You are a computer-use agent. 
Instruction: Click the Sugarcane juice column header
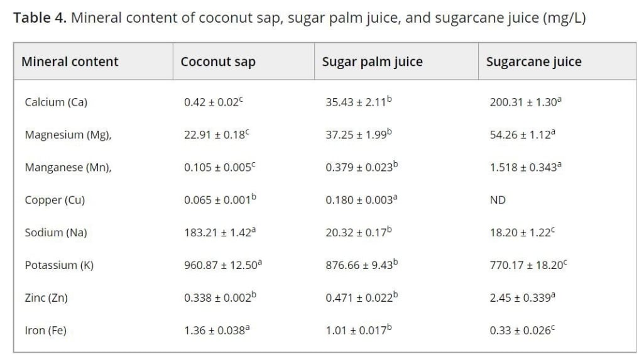click(533, 62)
